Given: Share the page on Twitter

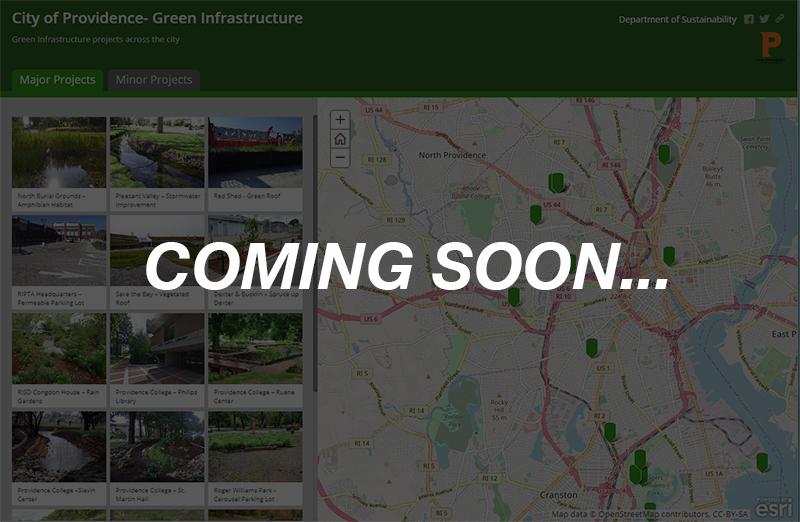Looking at the screenshot, I should 764,19.
